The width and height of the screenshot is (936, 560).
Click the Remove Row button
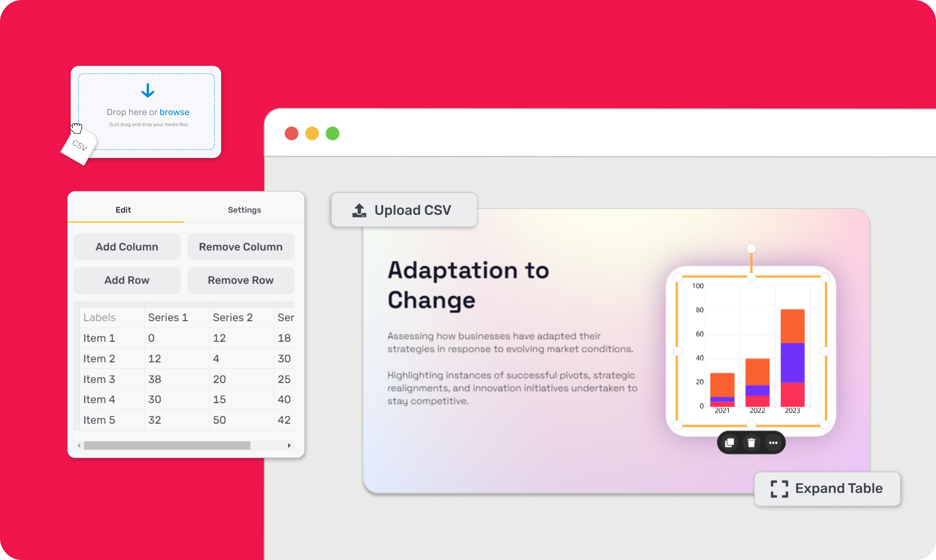point(240,280)
